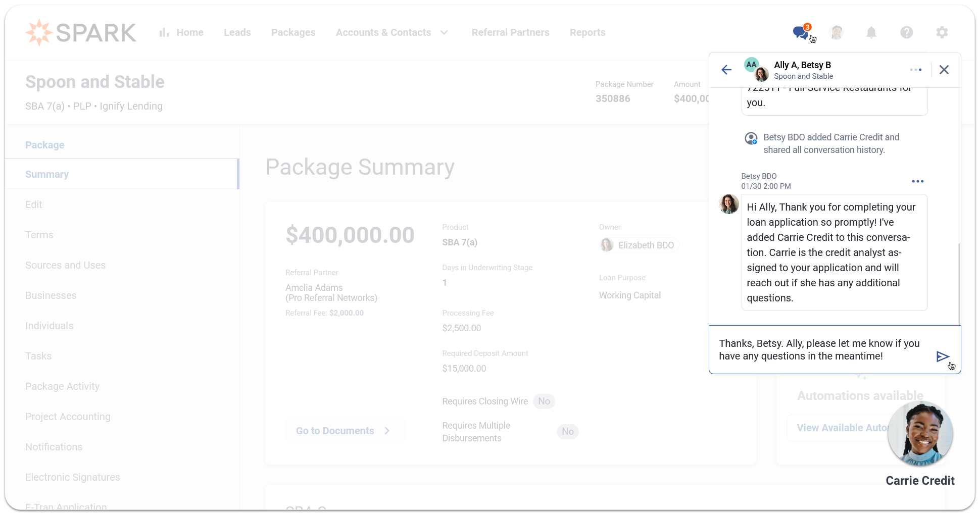Click the Home bar chart icon

click(x=164, y=32)
